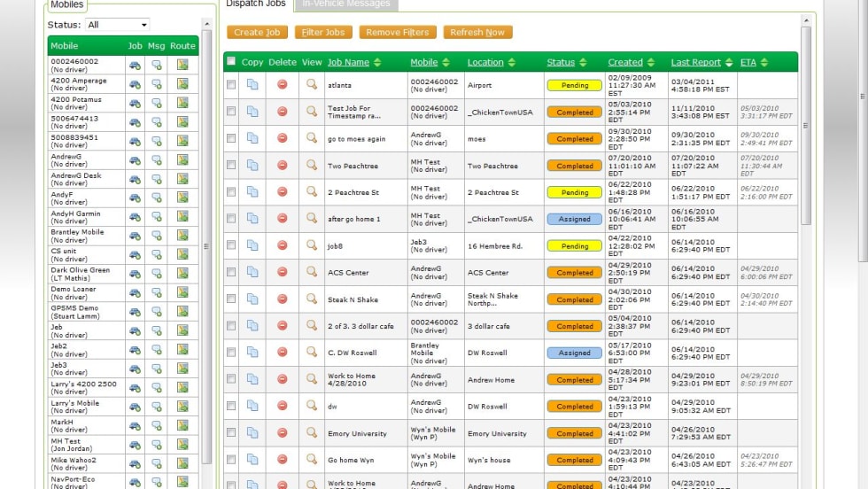Click the Route icon for Brantley Mobile
The width and height of the screenshot is (868, 489).
(182, 237)
